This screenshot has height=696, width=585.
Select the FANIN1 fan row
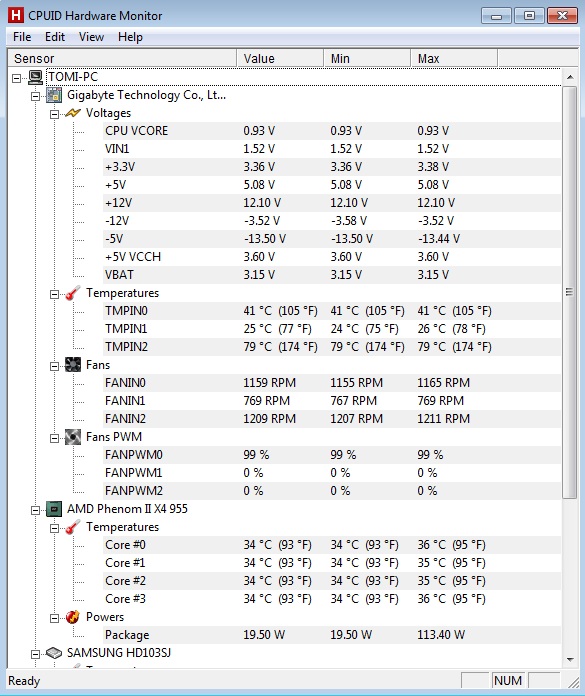(332, 401)
